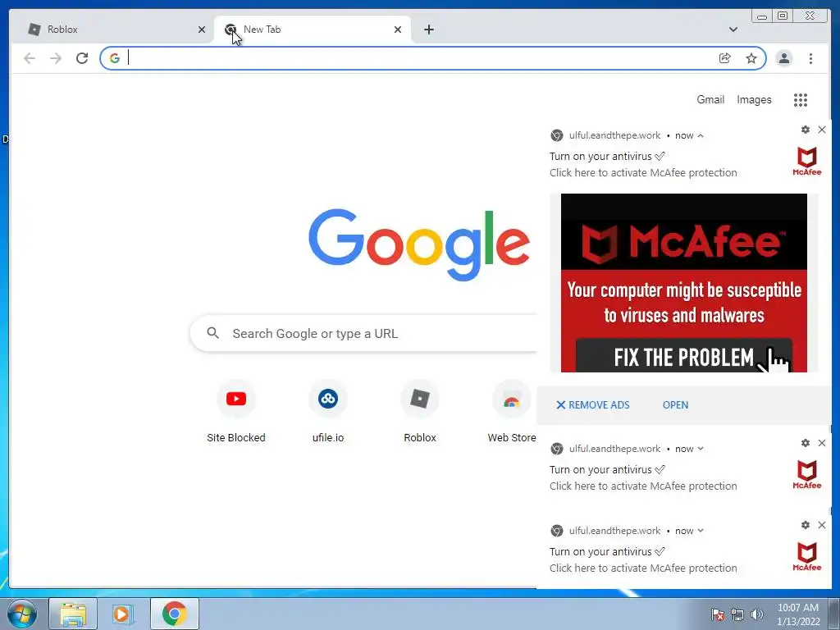Click the McAfee logo in second notification
Image resolution: width=840 pixels, height=630 pixels.
pos(807,475)
